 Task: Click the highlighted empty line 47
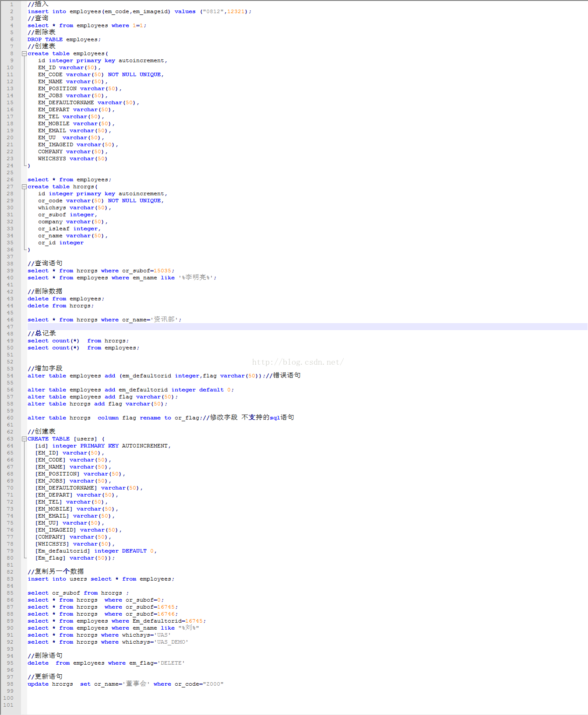[307, 327]
